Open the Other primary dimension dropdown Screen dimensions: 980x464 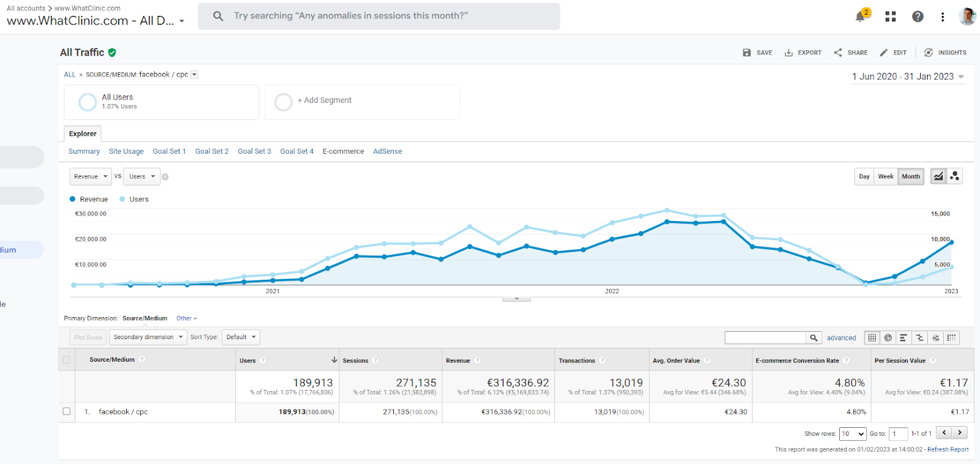click(187, 318)
